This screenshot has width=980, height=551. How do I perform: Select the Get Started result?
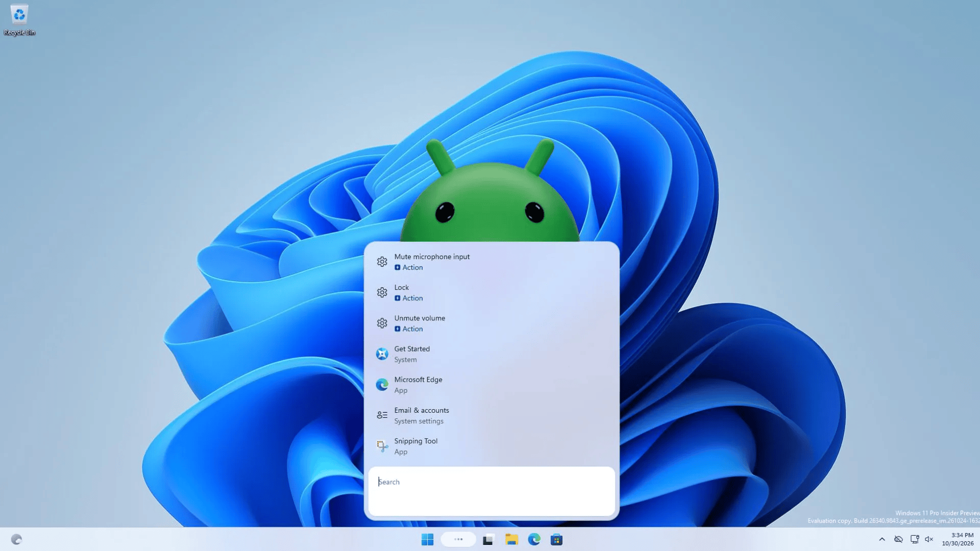click(492, 354)
